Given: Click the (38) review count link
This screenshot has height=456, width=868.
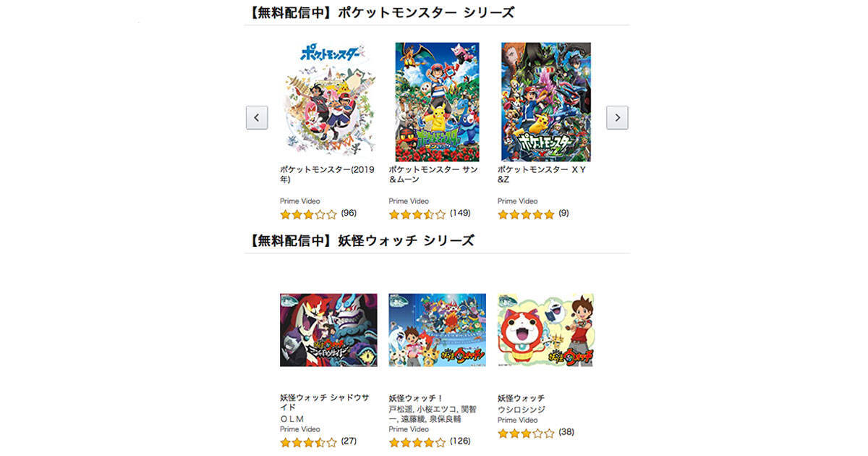Looking at the screenshot, I should point(566,432).
